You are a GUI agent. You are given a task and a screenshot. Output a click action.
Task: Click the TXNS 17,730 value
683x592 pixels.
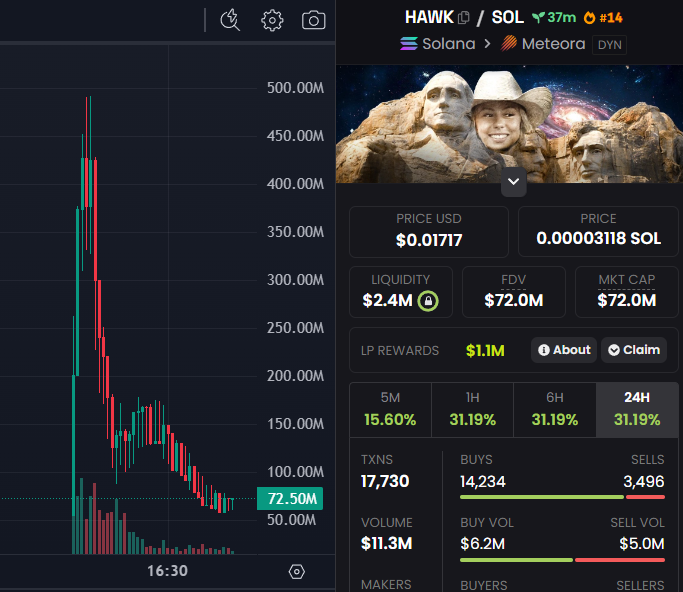385,481
